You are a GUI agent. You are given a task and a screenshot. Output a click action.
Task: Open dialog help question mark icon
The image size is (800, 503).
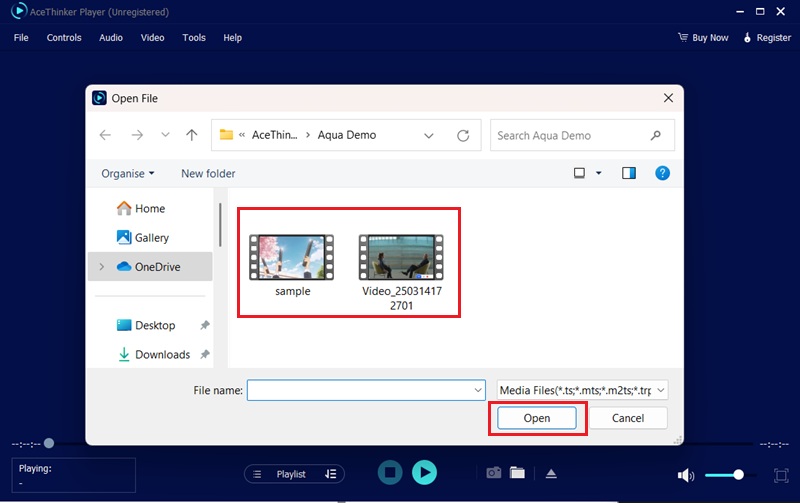[662, 173]
